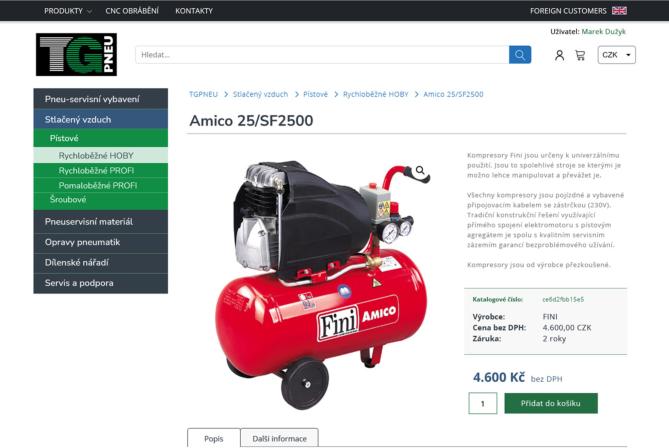Open the CNC OBRÁBĚNÍ menu item

point(132,11)
